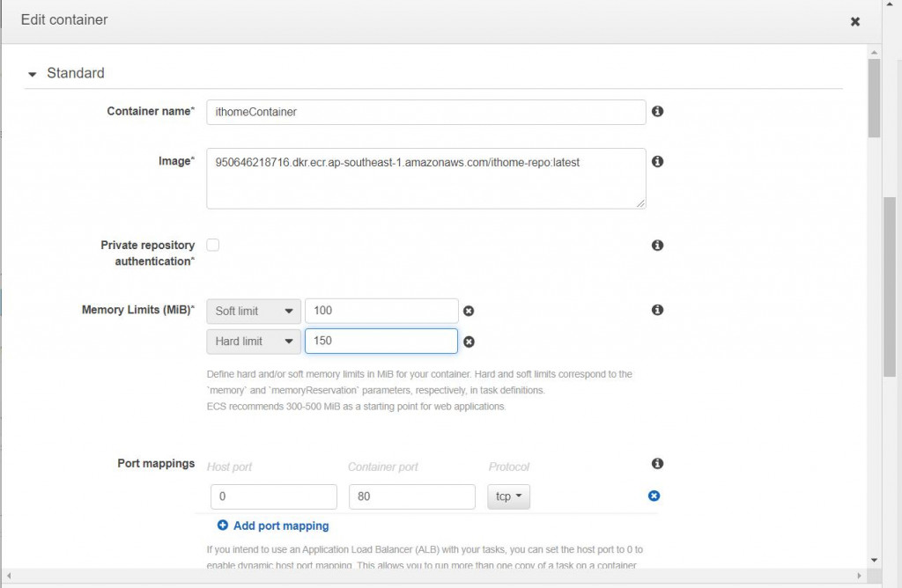Viewport: 902px width, 588px height.
Task: Click the Host port input field
Action: 273,496
